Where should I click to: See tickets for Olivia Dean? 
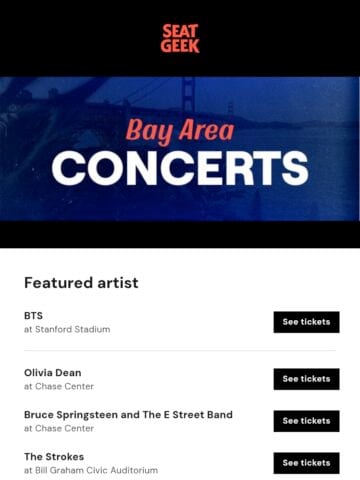coord(306,379)
